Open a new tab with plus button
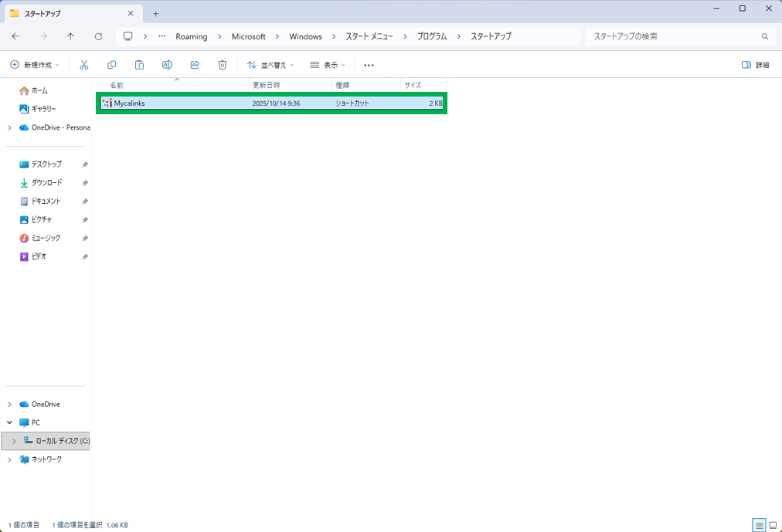Image resolution: width=782 pixels, height=532 pixels. 156,14
